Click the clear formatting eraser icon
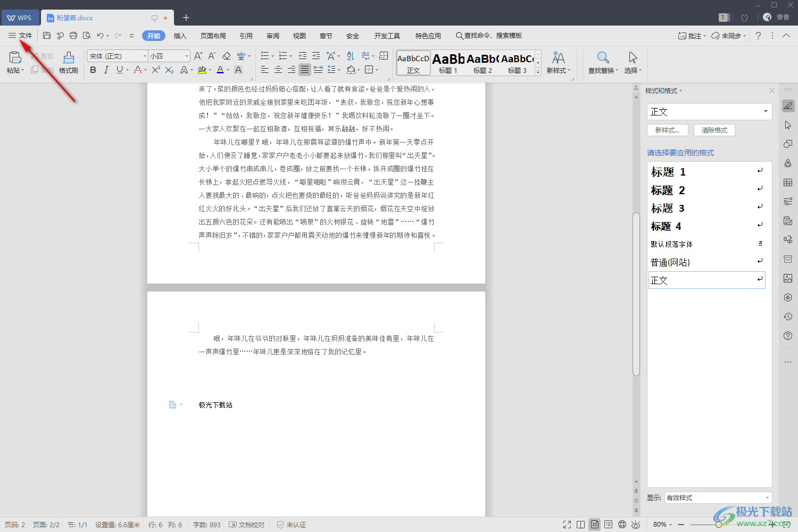This screenshot has width=798, height=532. pos(226,56)
